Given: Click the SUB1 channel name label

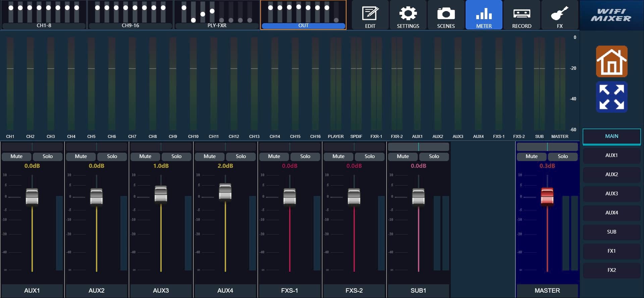Looking at the screenshot, I should pos(419,291).
